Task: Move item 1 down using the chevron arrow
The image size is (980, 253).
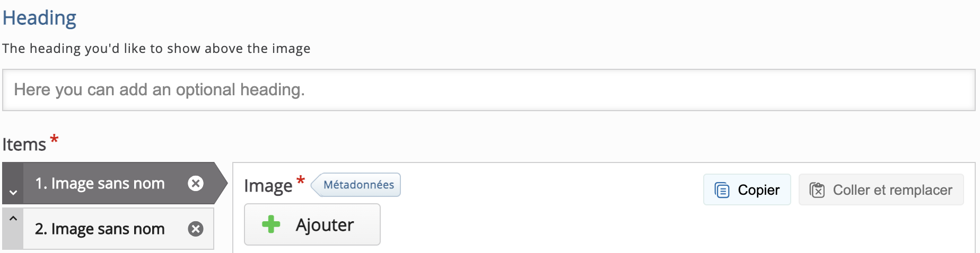Action: click(13, 193)
